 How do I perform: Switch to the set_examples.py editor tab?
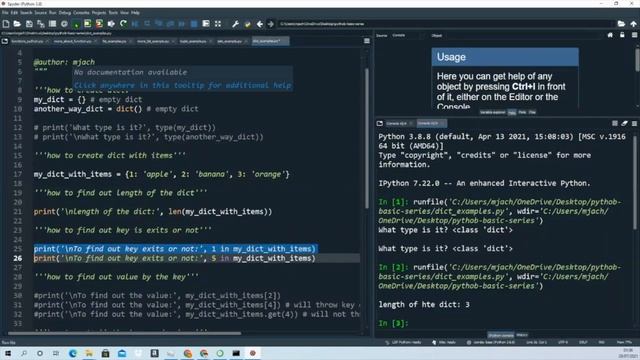click(231, 41)
